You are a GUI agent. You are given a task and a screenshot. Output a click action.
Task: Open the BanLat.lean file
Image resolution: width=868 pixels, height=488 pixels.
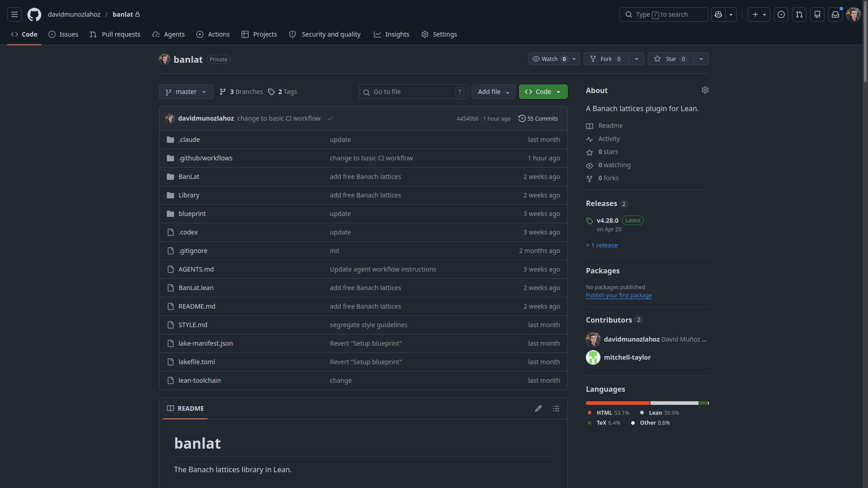pos(196,288)
